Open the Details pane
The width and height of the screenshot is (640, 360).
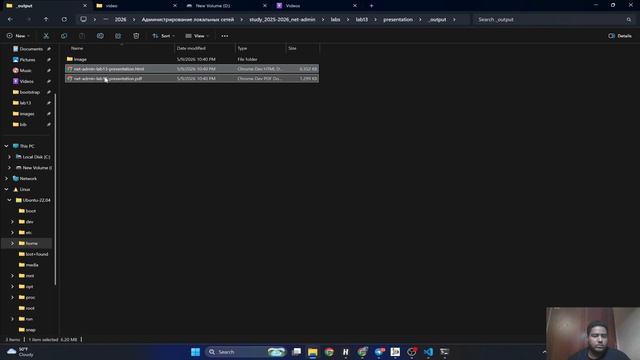pos(620,36)
